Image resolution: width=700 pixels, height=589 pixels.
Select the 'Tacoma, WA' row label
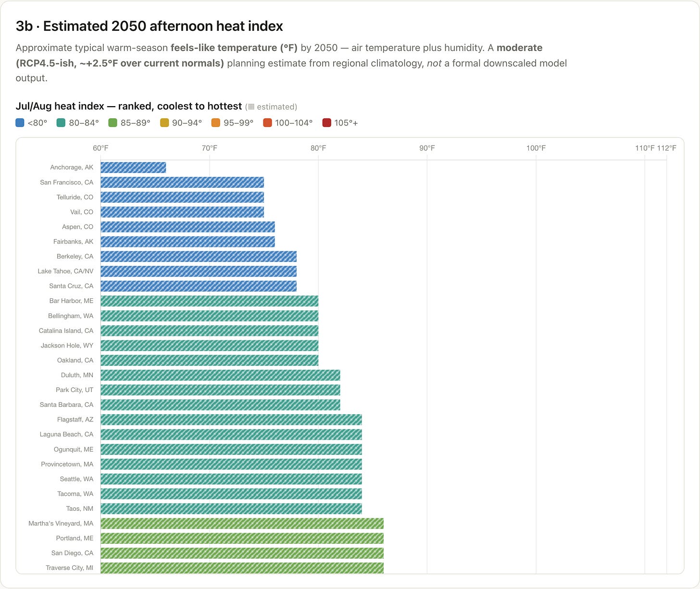(x=75, y=494)
